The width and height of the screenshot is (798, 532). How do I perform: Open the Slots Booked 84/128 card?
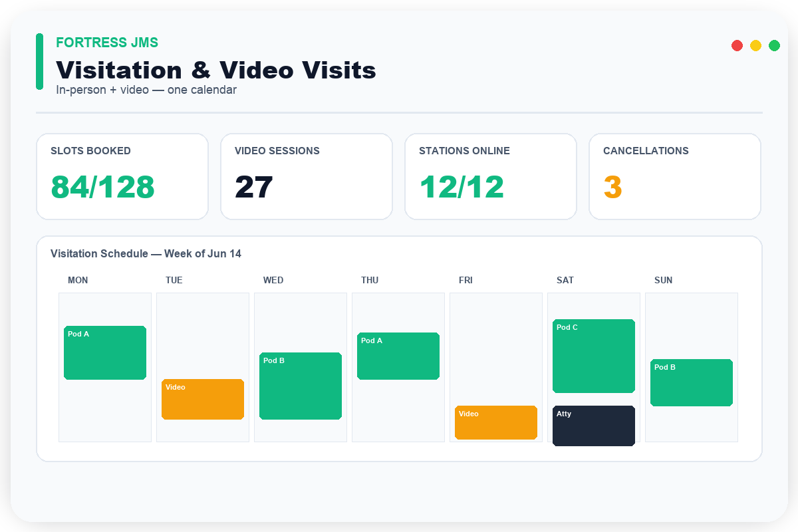(122, 176)
